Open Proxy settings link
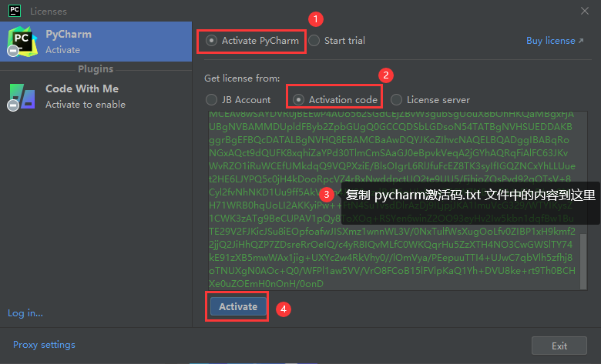 [x=44, y=345]
